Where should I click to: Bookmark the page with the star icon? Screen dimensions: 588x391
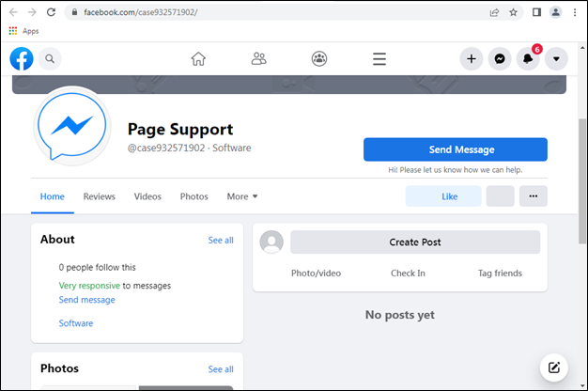coord(514,12)
